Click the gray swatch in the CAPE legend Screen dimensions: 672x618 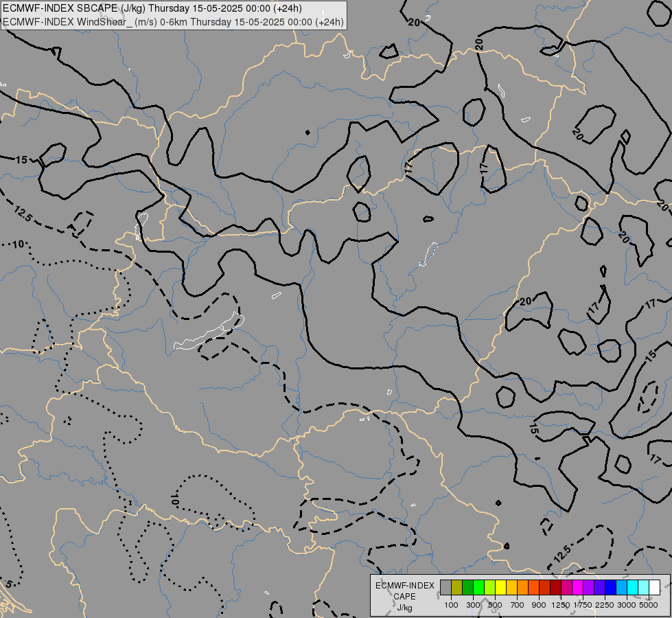click(x=445, y=587)
